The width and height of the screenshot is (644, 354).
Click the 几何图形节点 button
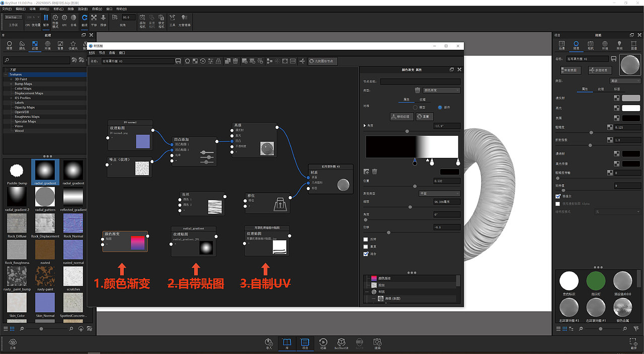[x=323, y=61]
